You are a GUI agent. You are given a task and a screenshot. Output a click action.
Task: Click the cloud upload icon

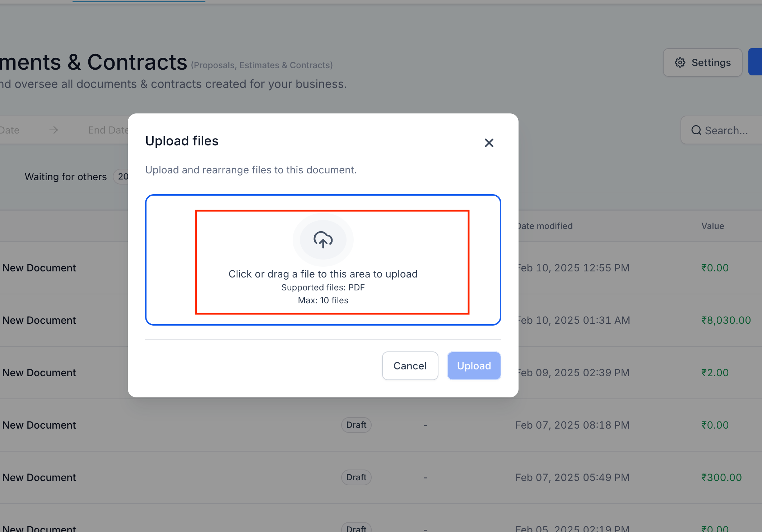323,240
